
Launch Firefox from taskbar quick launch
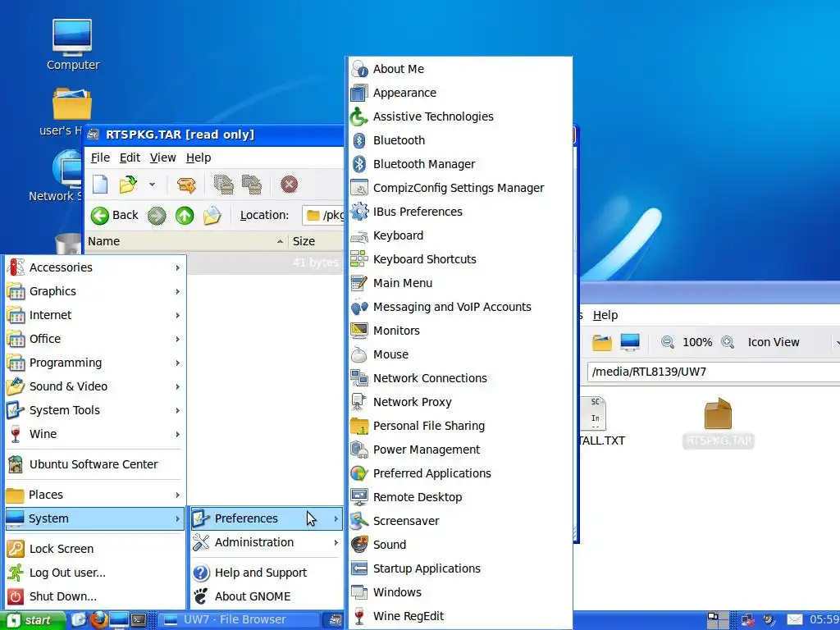click(x=99, y=620)
